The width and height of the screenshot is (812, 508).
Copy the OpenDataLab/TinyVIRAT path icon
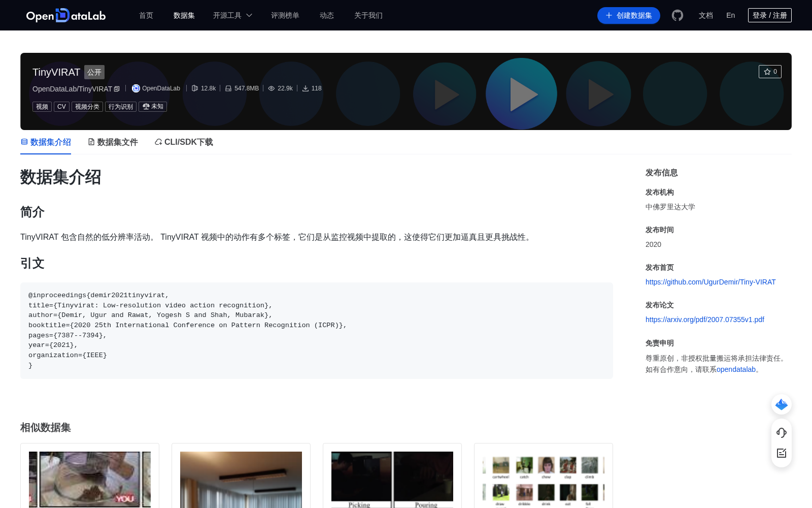(x=117, y=89)
